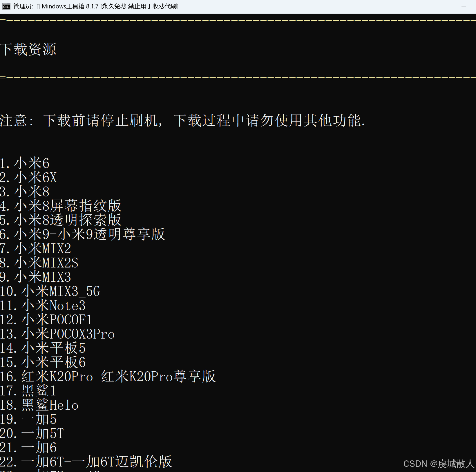Select list entry '3. 小米8'

pos(25,191)
